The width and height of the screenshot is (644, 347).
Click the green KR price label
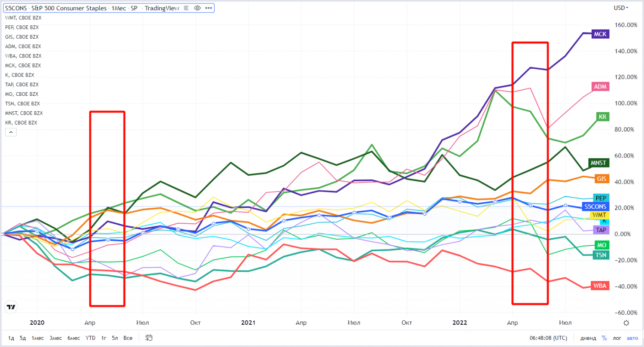pyautogui.click(x=601, y=117)
